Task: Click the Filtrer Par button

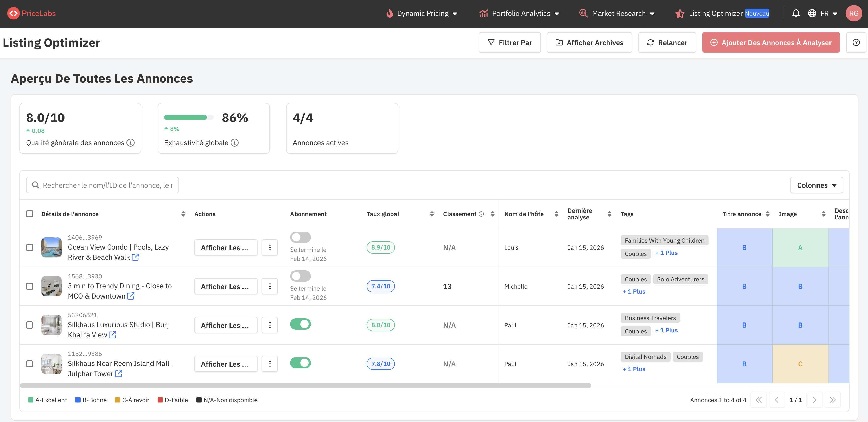Action: [x=509, y=42]
